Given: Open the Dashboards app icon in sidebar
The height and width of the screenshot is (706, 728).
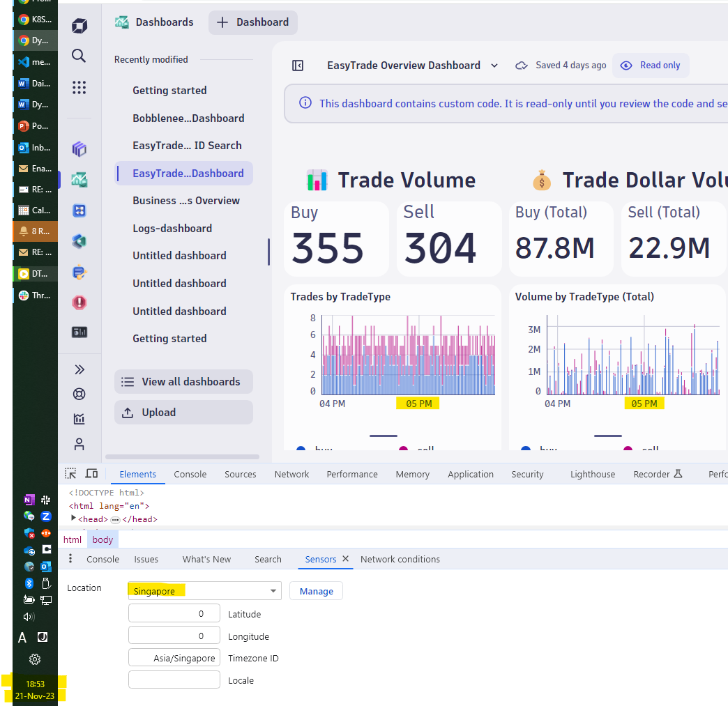Looking at the screenshot, I should (x=79, y=180).
